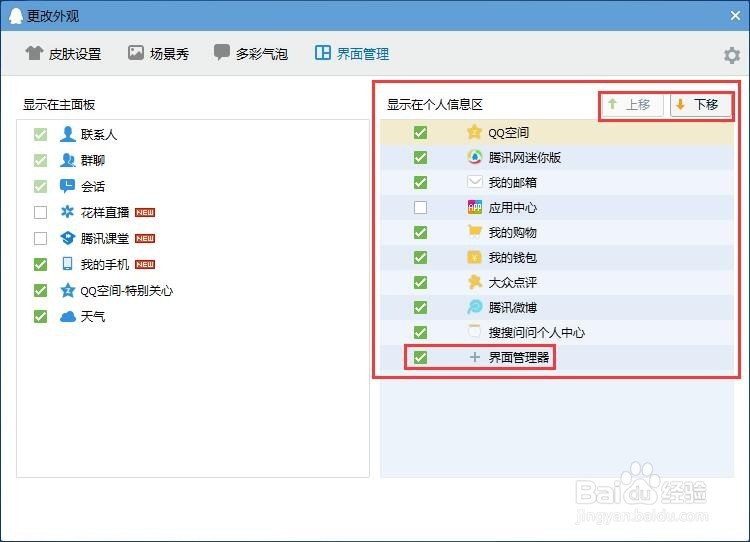Click the 我的邮箱 envelope icon
Image resolution: width=750 pixels, height=542 pixels.
pyautogui.click(x=474, y=182)
